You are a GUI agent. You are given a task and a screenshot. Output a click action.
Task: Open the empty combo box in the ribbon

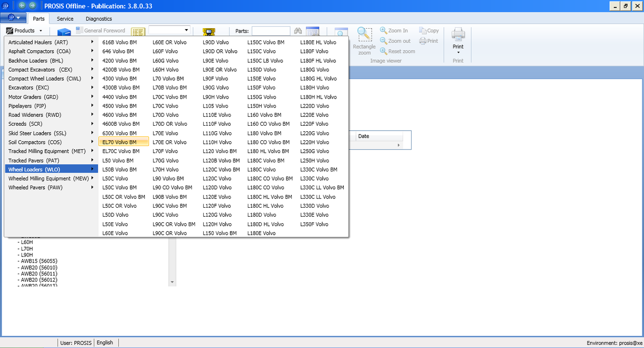169,30
